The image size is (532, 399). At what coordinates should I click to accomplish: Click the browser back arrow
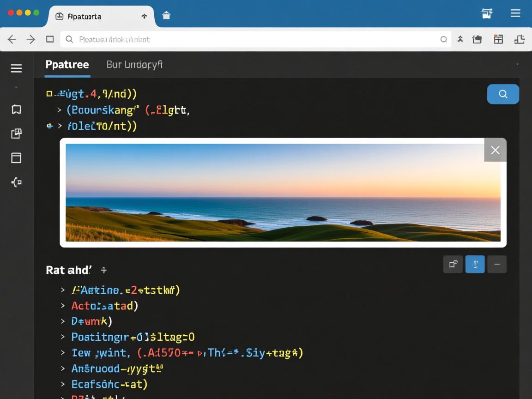[x=12, y=39]
